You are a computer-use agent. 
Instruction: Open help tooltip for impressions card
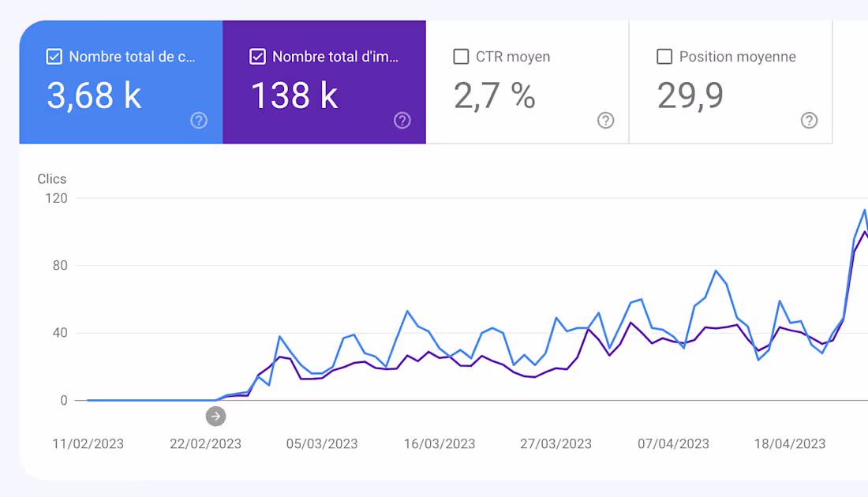pos(402,121)
